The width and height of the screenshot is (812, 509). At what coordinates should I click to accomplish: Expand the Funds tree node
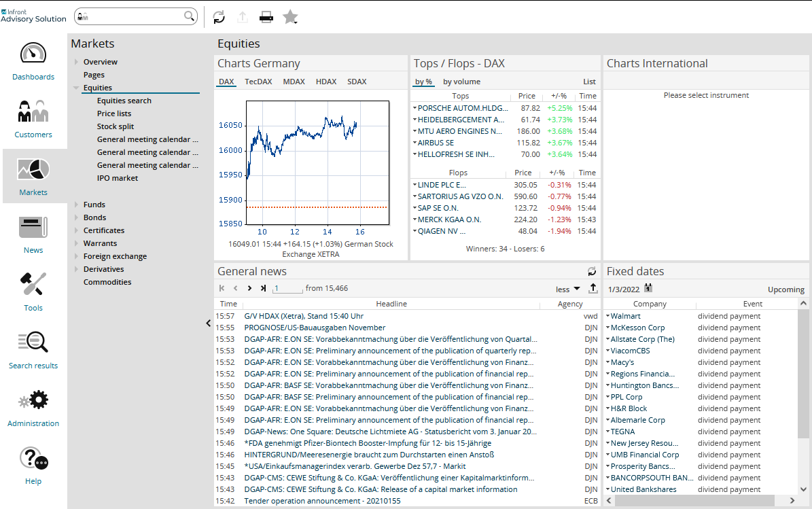[77, 205]
